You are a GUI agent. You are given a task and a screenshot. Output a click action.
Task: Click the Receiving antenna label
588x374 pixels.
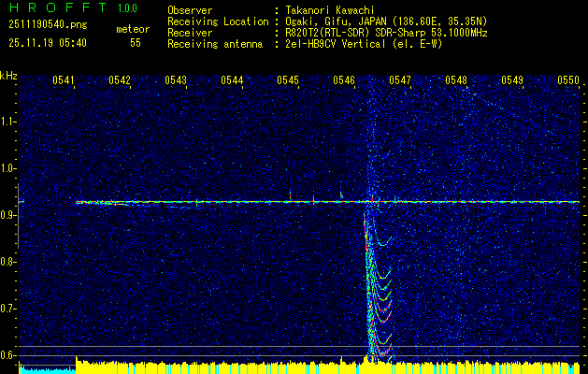point(215,44)
